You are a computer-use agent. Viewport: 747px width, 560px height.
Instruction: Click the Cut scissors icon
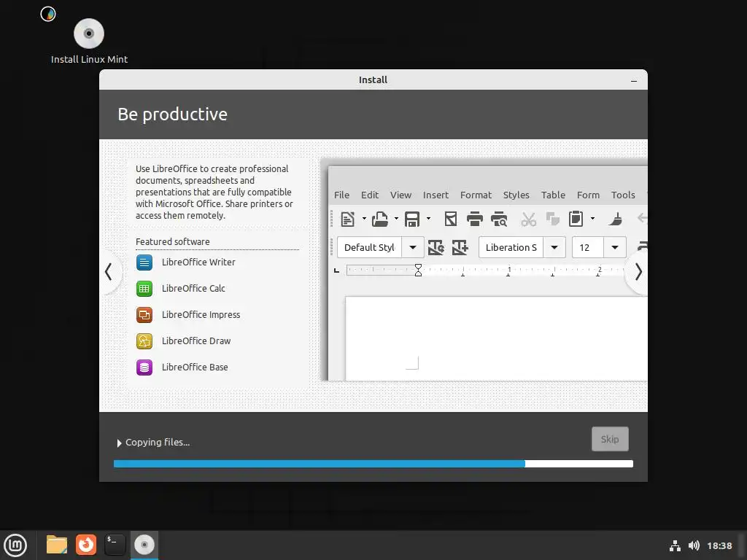click(x=528, y=219)
